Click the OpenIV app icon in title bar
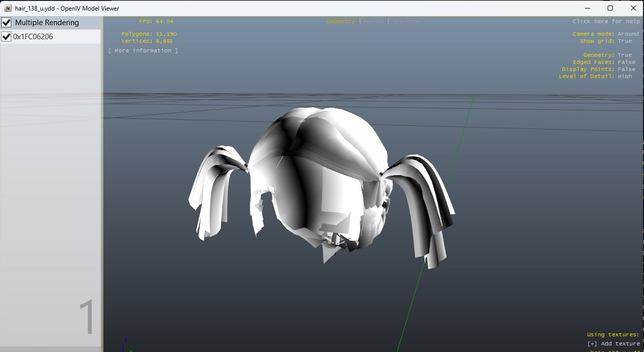Screen dimensions: 644x352 pyautogui.click(x=8, y=8)
